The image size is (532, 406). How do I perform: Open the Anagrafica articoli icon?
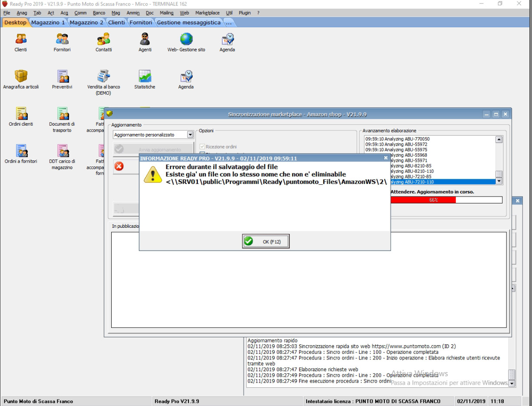[21, 76]
